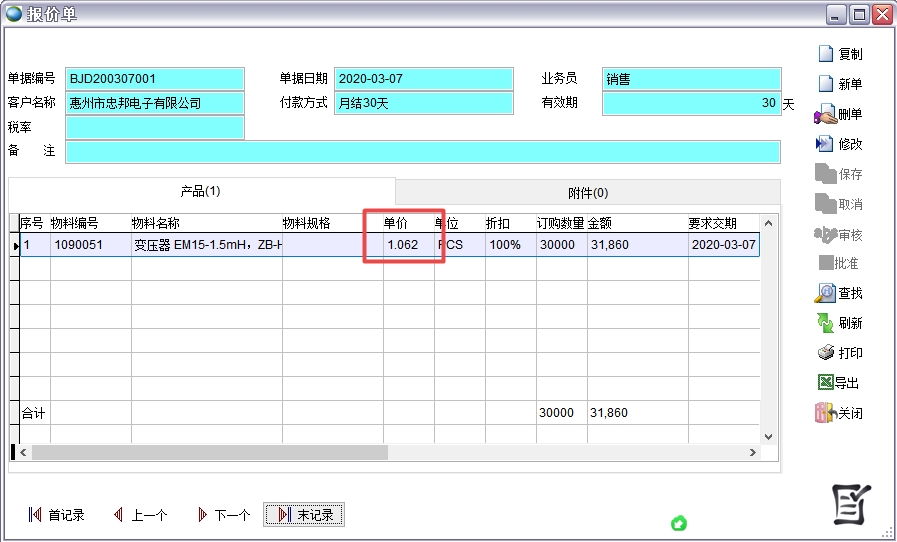Click the 备注 remarks input field
This screenshot has width=897, height=542.
click(422, 152)
